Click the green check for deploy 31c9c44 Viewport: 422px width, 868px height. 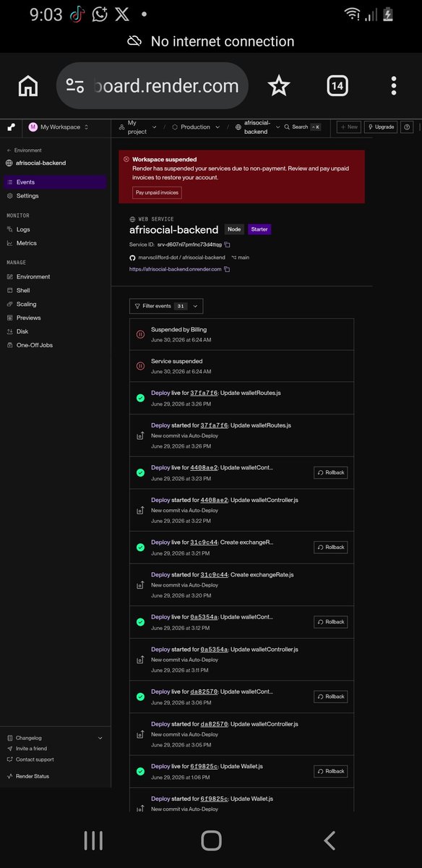click(x=140, y=547)
